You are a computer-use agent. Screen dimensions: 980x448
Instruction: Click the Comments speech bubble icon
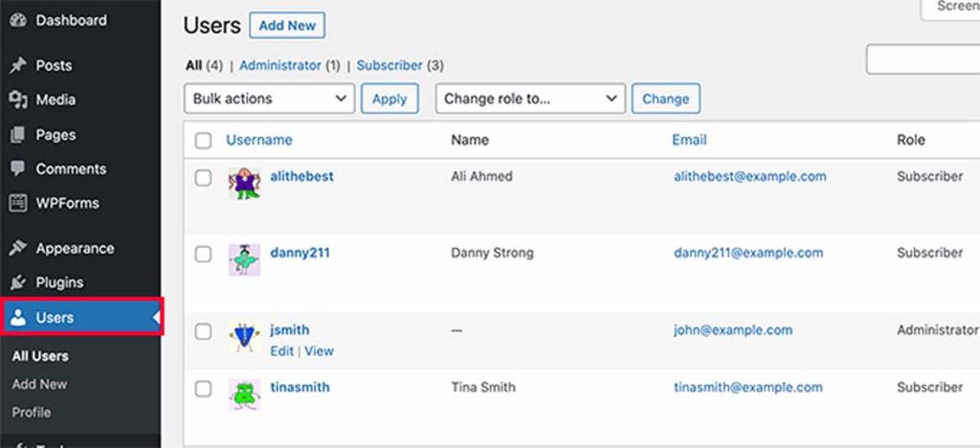point(17,168)
